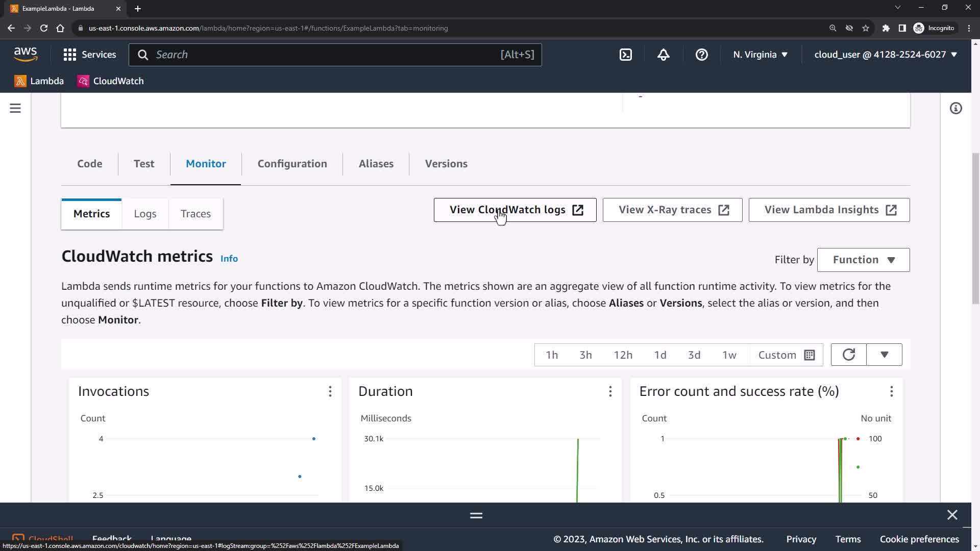This screenshot has height=551, width=980.
Task: Open the Duration widget three-dot menu
Action: (610, 391)
